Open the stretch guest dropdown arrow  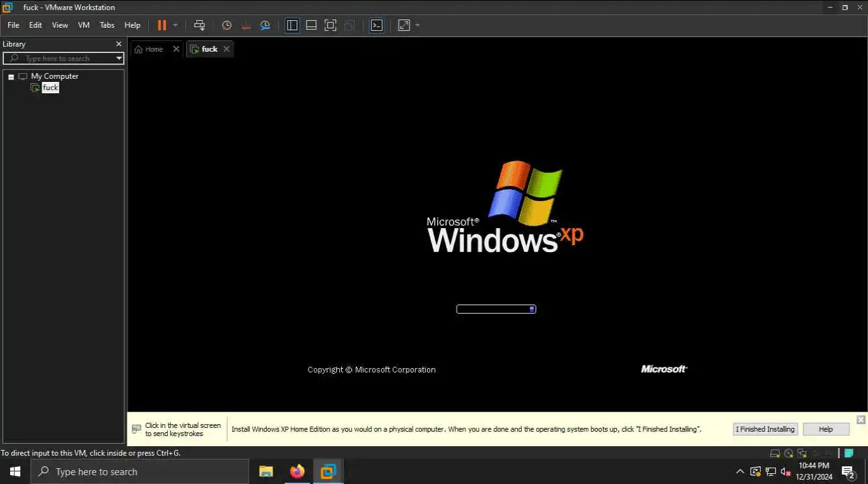418,25
